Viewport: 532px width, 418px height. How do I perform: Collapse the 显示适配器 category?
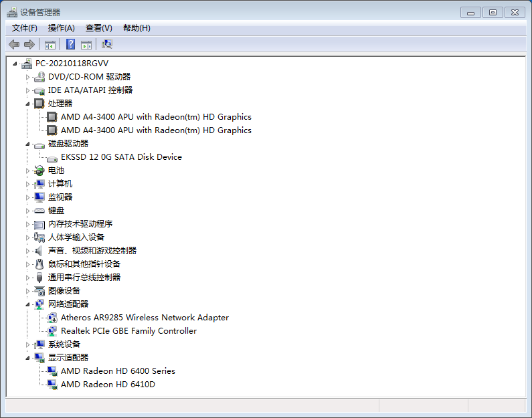click(28, 358)
